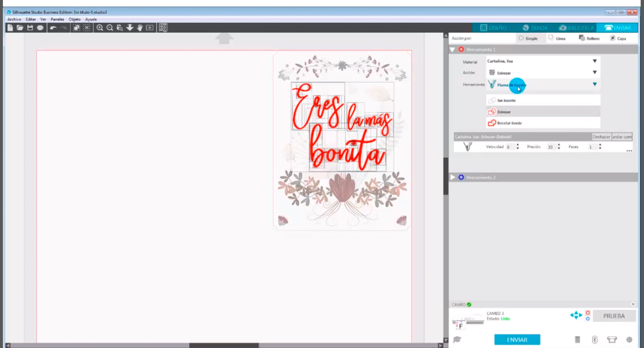644x348 pixels.
Task: Open the Paneles menu
Action: [57, 19]
